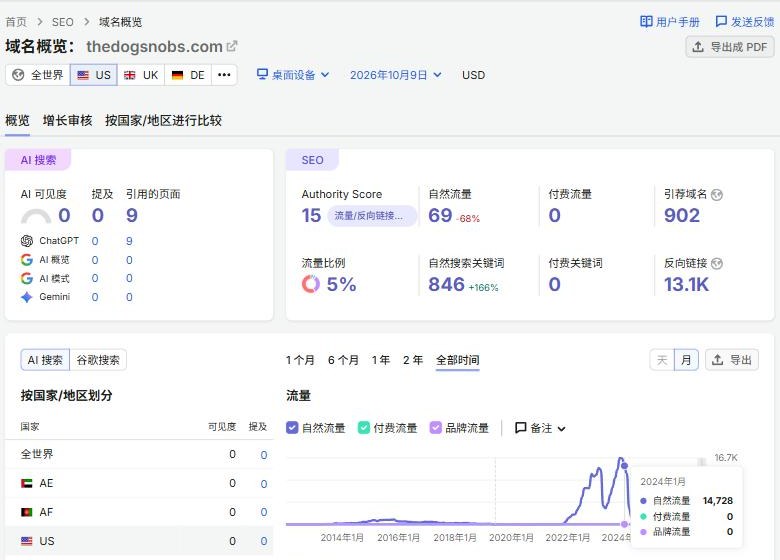Open the 13.1K backlinks value
This screenshot has height=560, width=780.
[x=686, y=284]
